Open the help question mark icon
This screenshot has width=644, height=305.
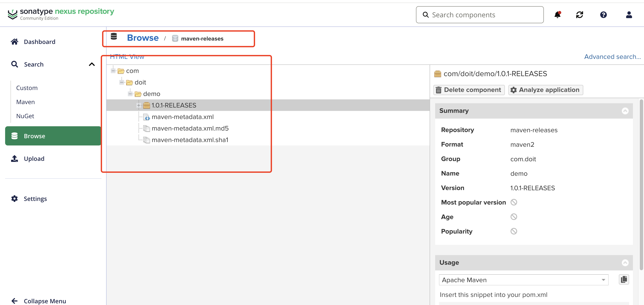[x=603, y=15]
